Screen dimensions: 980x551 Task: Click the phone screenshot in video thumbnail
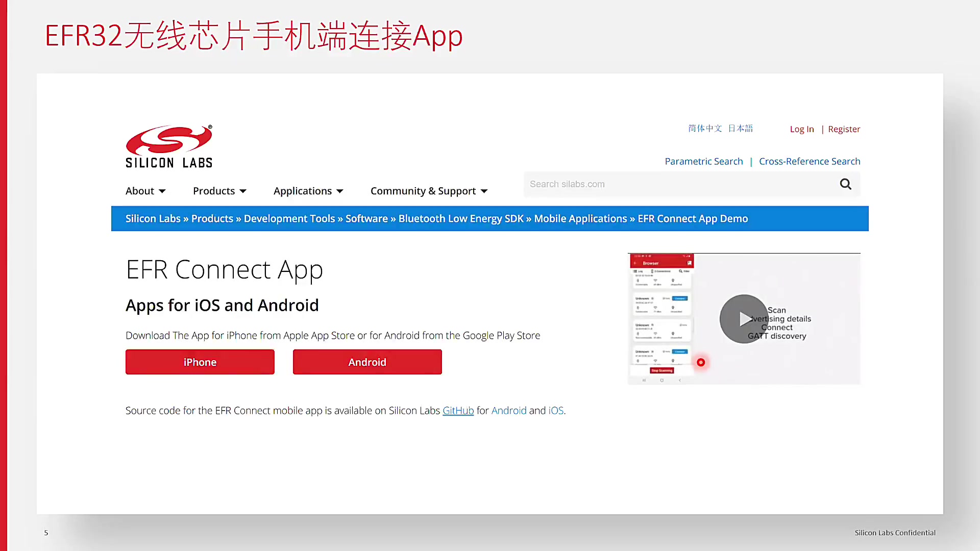coord(661,318)
